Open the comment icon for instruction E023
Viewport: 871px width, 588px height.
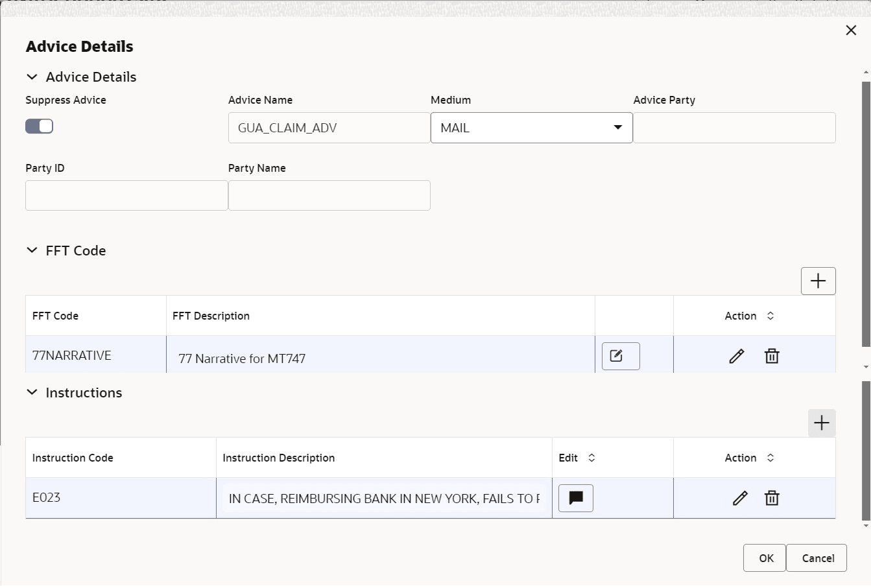[575, 498]
